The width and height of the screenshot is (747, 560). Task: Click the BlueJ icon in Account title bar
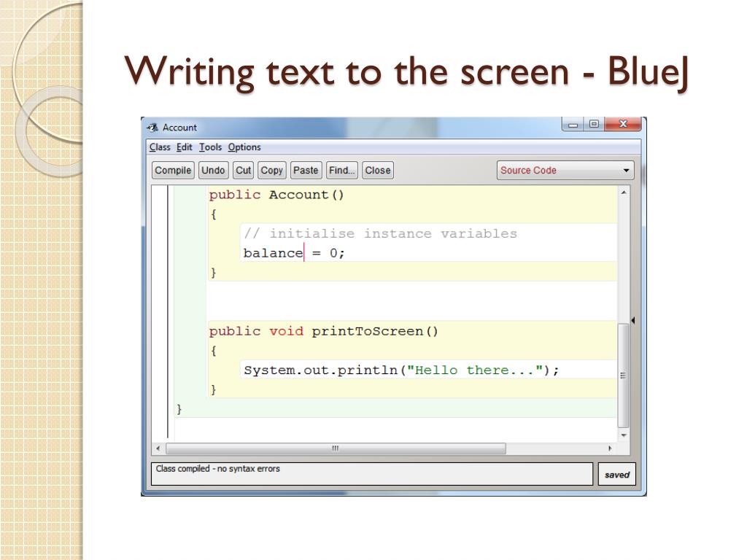[152, 127]
